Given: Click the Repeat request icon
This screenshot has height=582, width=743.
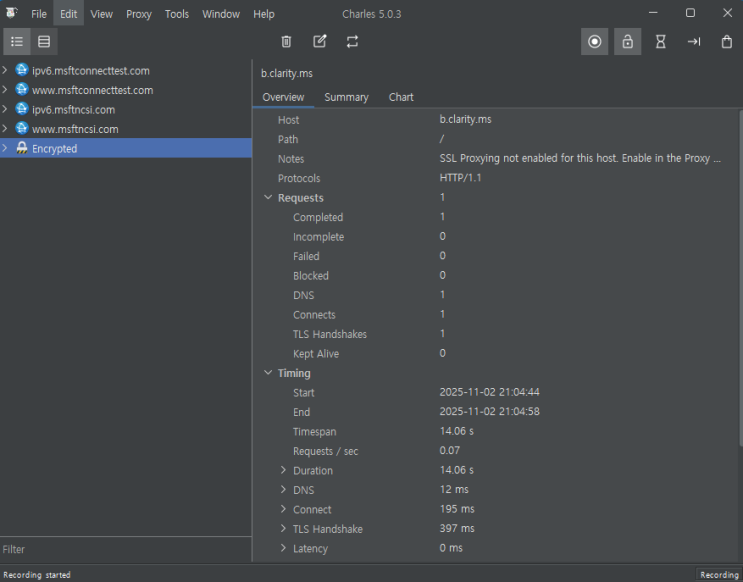Looking at the screenshot, I should 352,42.
